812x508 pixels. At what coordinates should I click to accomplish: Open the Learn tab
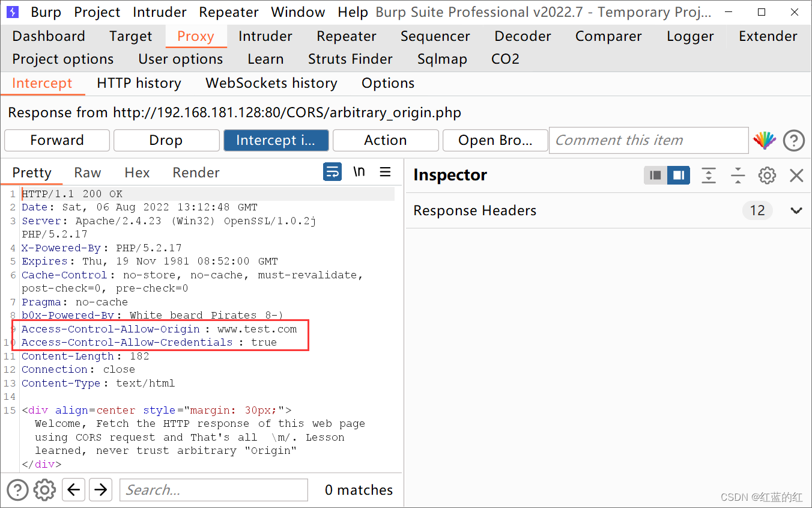[265, 59]
